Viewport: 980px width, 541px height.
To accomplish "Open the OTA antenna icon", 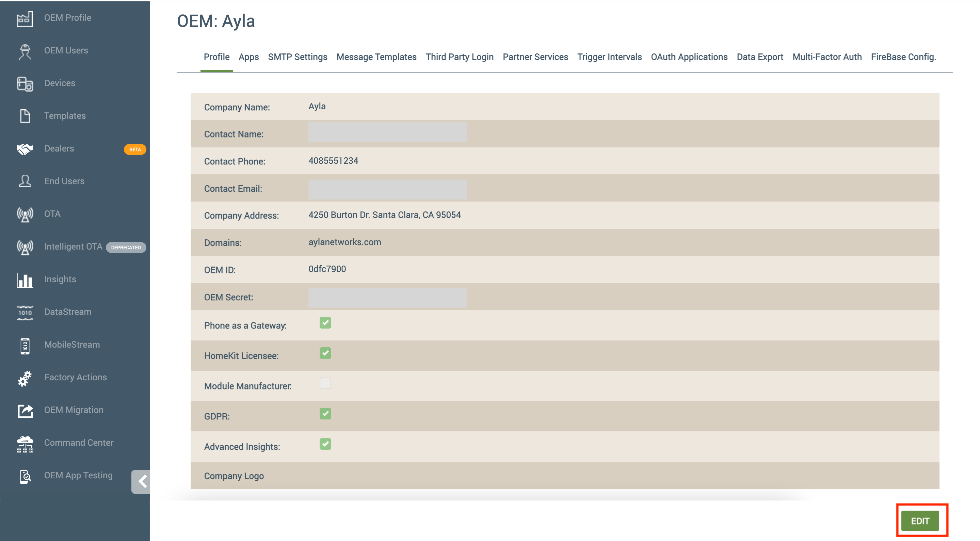I will [x=25, y=214].
